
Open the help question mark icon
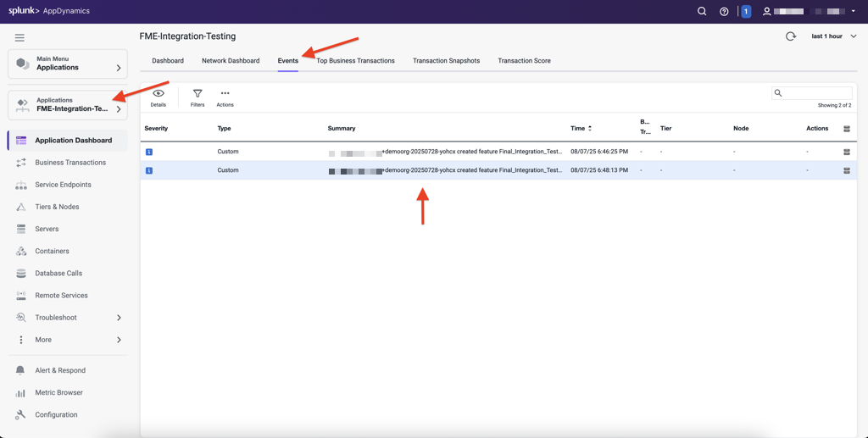tap(724, 12)
